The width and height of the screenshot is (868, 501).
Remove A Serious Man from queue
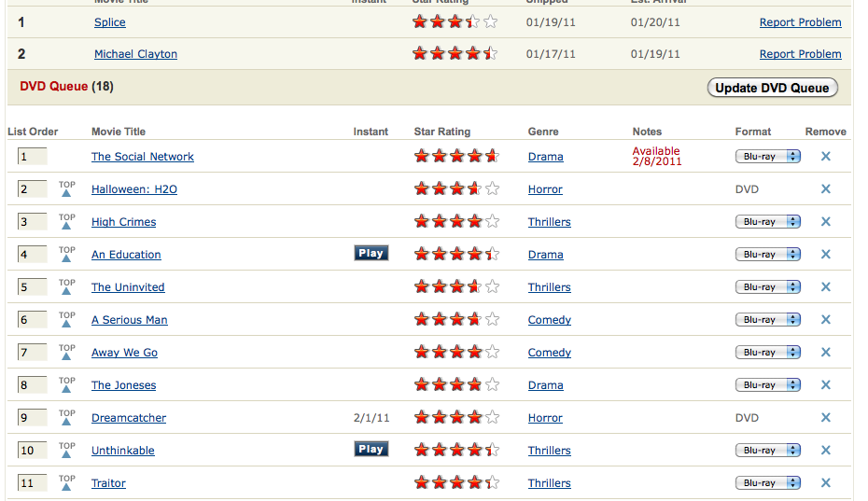(825, 320)
